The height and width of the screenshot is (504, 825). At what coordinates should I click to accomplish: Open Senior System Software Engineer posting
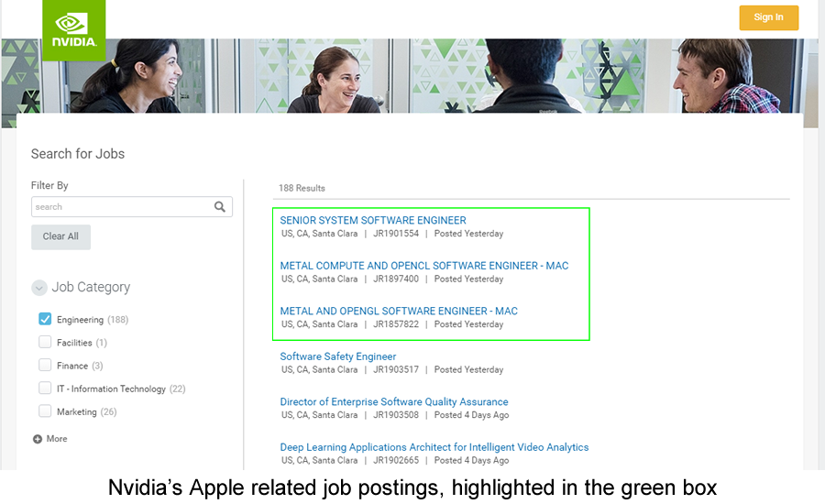(373, 221)
